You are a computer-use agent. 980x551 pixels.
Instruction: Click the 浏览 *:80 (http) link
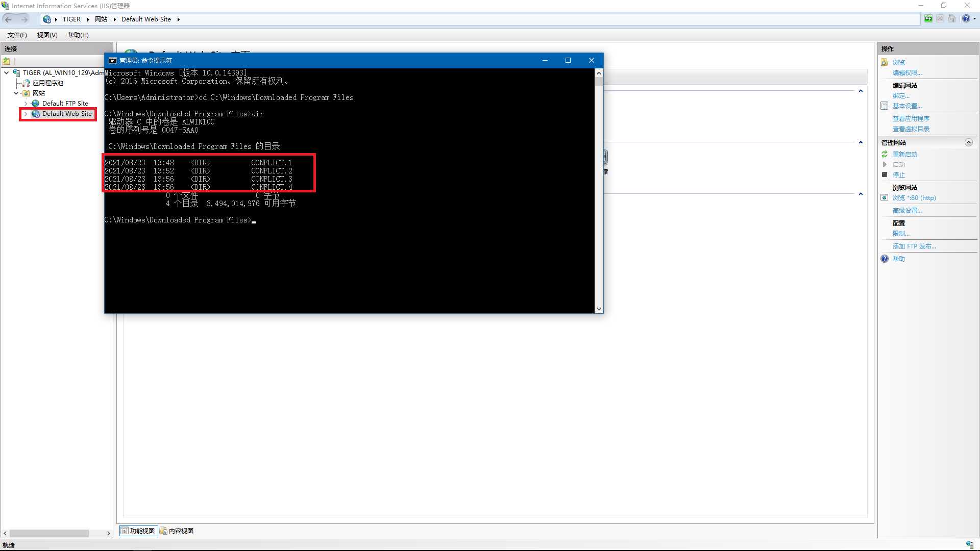tap(914, 197)
